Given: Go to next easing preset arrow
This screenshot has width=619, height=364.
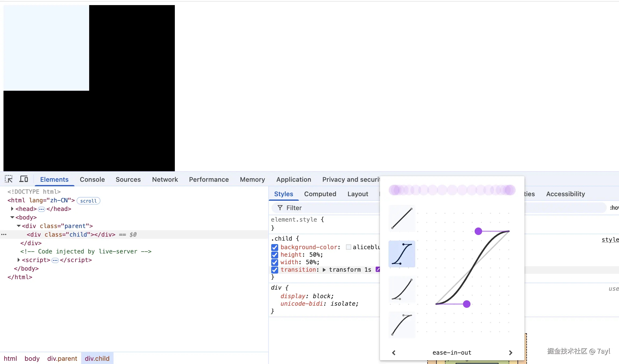Looking at the screenshot, I should 511,353.
